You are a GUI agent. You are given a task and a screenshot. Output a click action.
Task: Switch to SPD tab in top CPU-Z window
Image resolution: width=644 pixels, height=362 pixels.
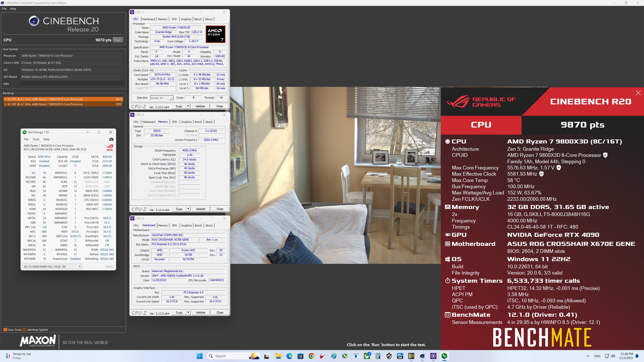(x=174, y=19)
